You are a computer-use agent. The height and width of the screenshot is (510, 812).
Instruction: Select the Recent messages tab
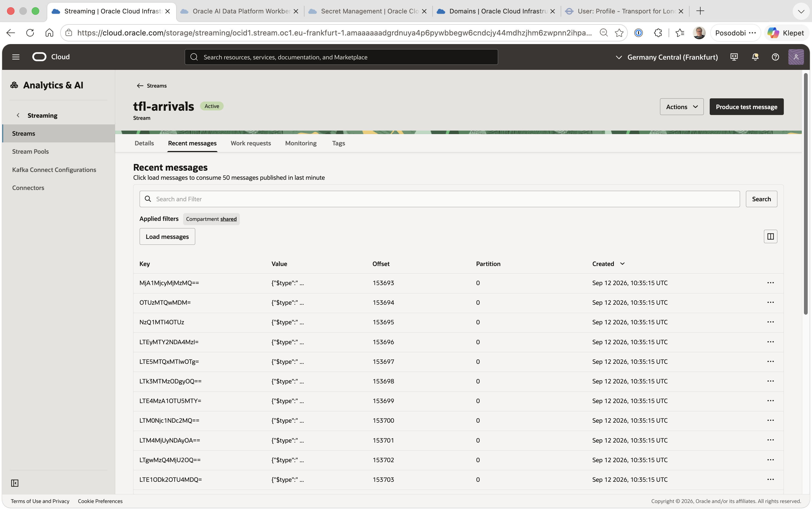coord(192,143)
